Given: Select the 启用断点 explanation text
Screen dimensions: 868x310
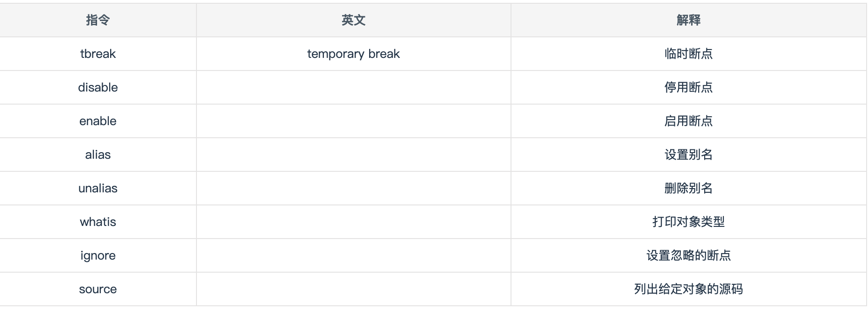Looking at the screenshot, I should point(688,121).
